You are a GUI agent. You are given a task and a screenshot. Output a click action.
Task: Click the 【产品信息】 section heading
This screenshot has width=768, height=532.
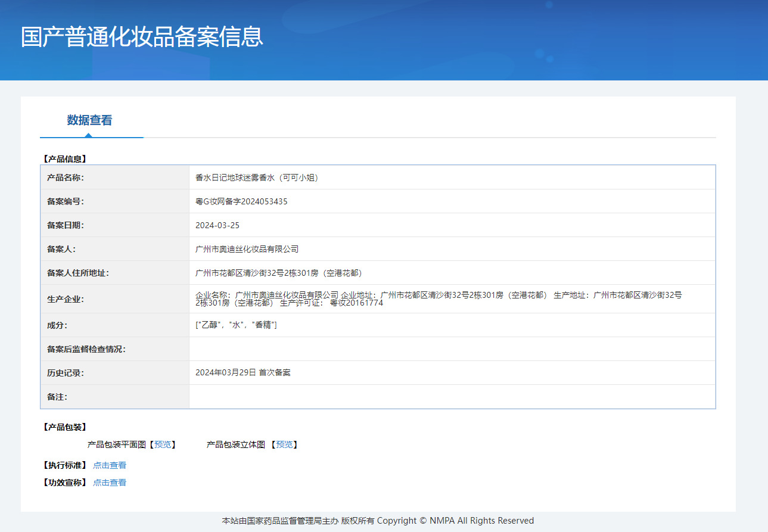(x=65, y=159)
